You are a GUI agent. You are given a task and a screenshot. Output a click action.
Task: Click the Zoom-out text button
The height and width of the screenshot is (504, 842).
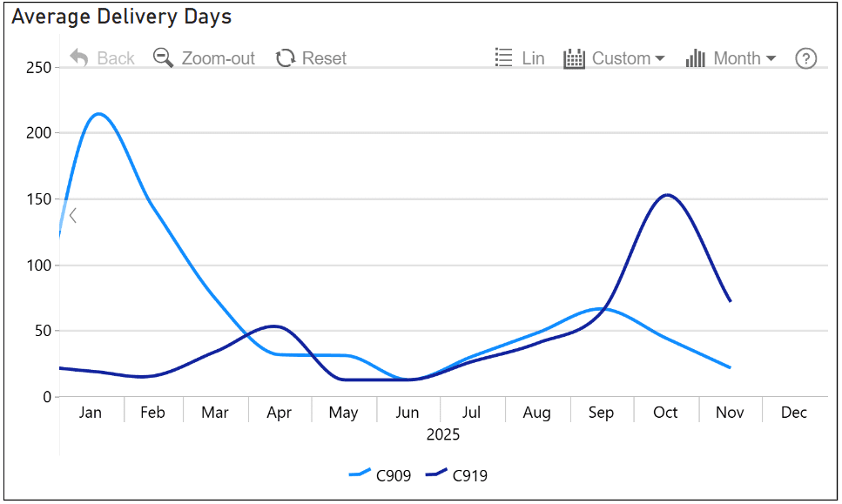click(x=218, y=58)
